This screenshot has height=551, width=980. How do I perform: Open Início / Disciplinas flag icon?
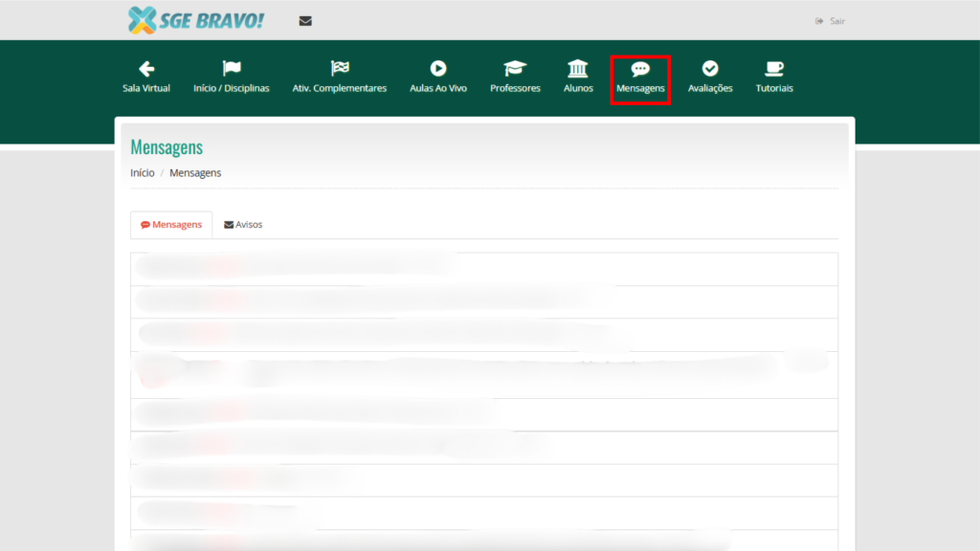(232, 69)
